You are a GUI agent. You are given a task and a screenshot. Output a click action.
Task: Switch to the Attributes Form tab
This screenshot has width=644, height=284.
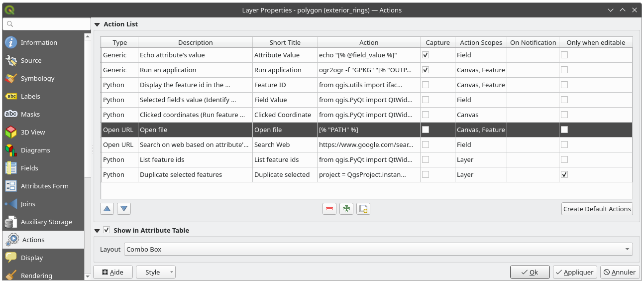pyautogui.click(x=44, y=186)
